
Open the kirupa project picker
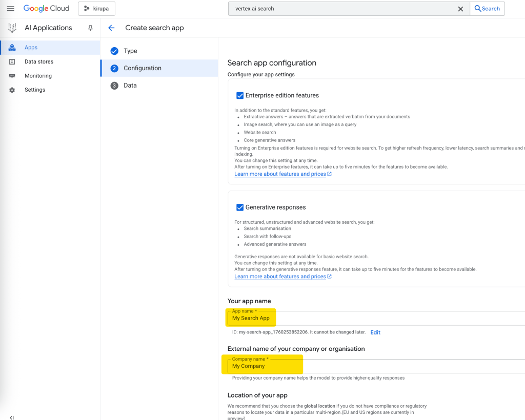pos(96,9)
